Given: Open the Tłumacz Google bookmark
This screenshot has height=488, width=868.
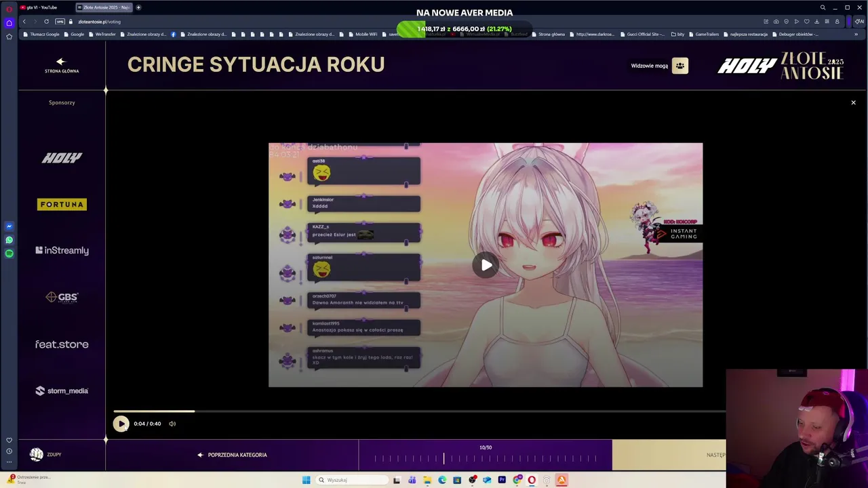Looking at the screenshot, I should [41, 34].
